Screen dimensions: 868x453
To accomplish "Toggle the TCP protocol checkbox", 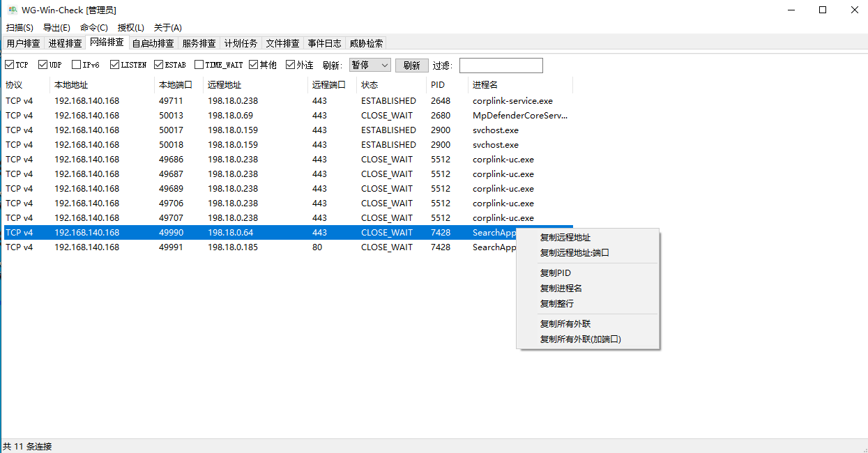I will (10, 65).
